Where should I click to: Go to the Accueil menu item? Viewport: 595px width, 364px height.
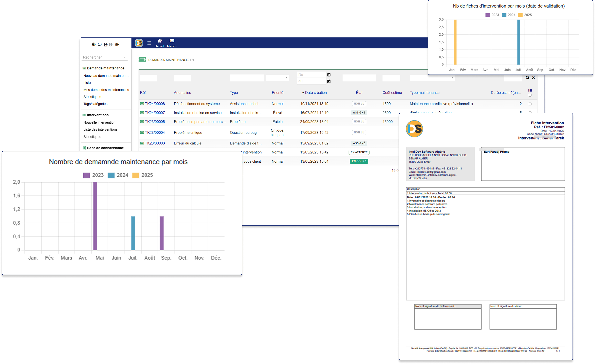tap(160, 43)
